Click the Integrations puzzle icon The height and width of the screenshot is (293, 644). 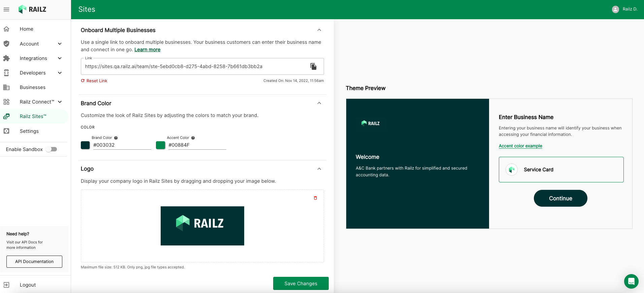[x=6, y=58]
